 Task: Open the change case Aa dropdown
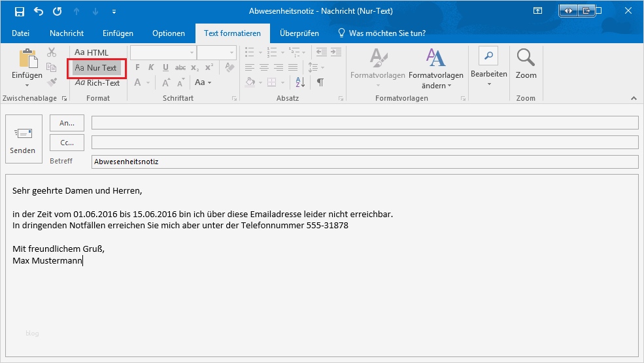[202, 82]
